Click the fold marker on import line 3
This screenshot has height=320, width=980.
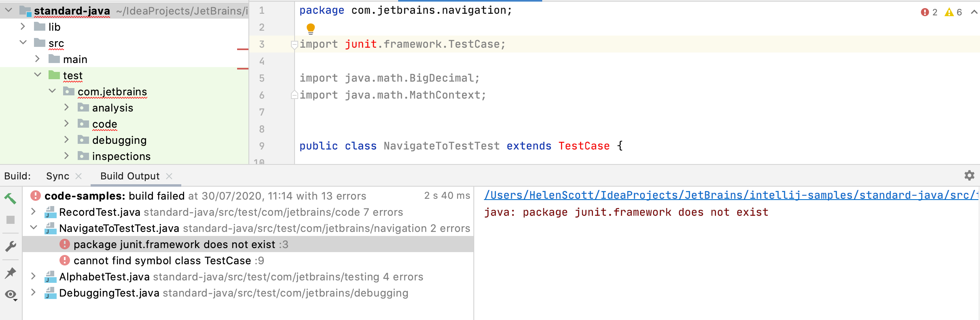click(295, 44)
